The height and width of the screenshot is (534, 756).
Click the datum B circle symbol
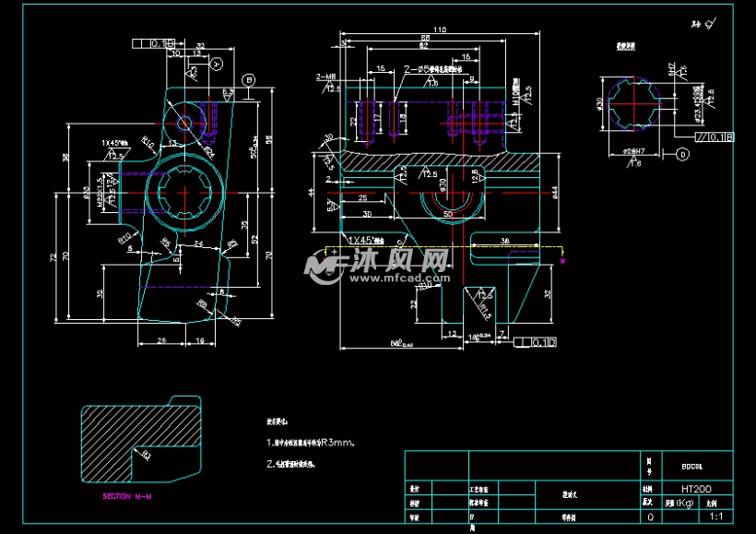[x=249, y=80]
